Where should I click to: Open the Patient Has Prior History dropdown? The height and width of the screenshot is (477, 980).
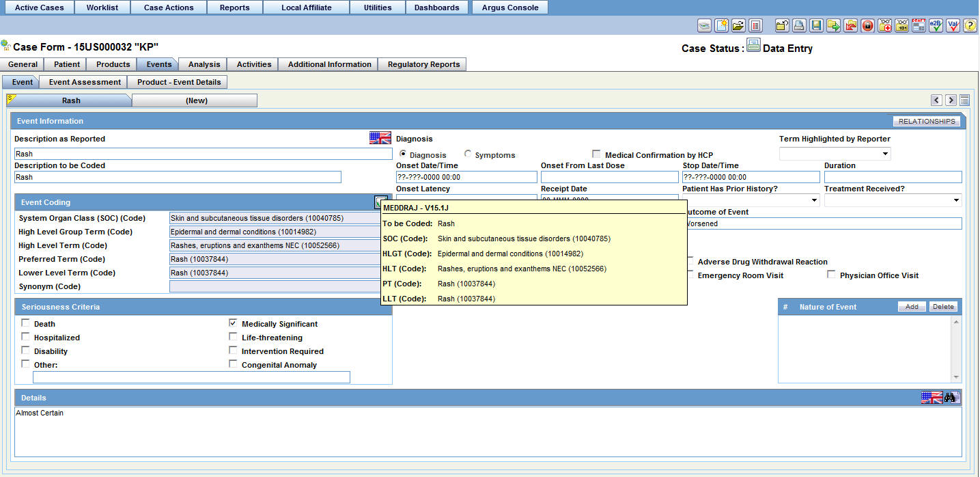pyautogui.click(x=751, y=200)
